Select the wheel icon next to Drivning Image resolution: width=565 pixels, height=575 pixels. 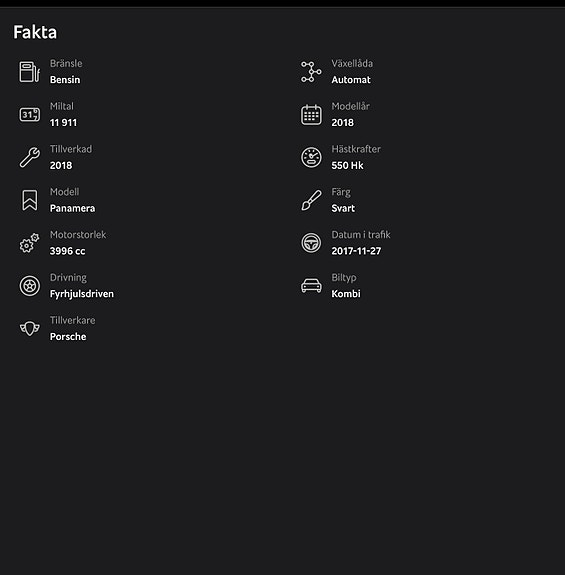coord(30,286)
